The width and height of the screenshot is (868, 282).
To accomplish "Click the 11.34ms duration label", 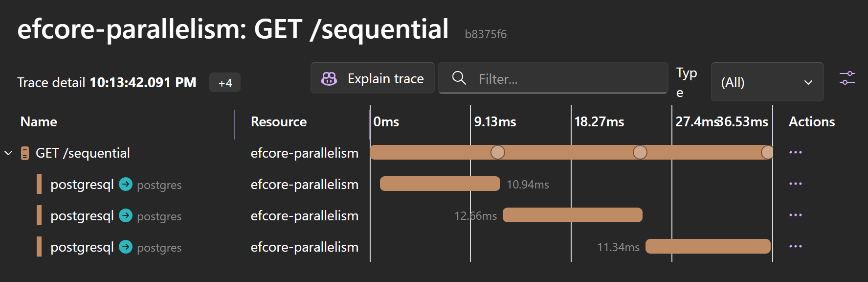I will point(618,247).
